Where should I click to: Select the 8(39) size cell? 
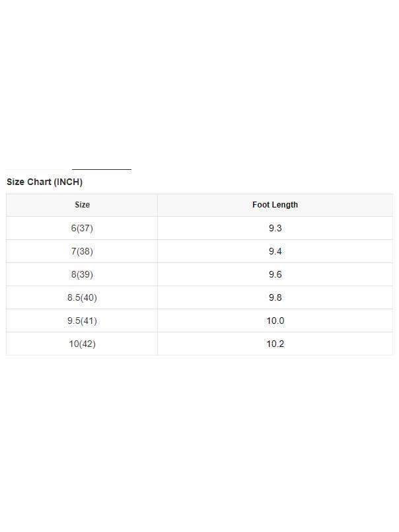[x=82, y=274]
